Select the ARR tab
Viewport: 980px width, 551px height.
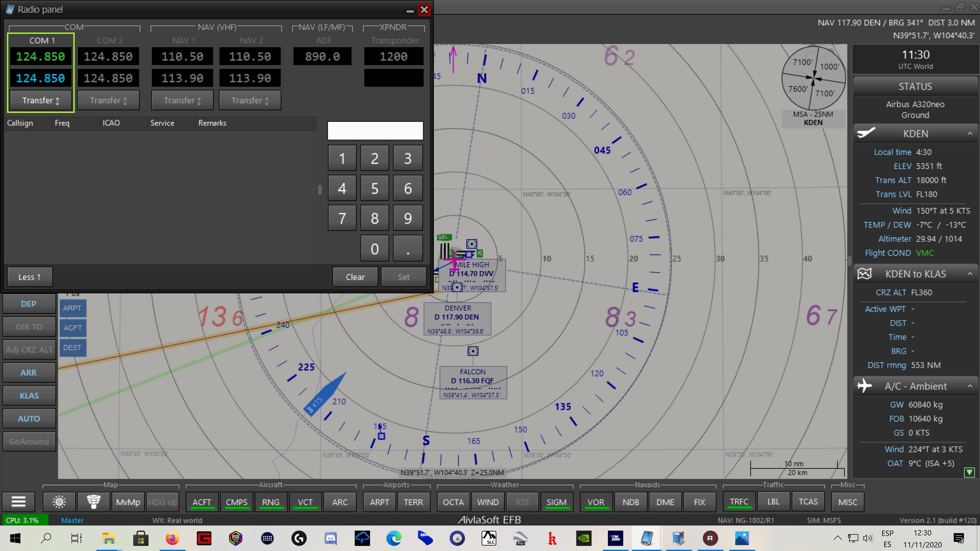(29, 373)
